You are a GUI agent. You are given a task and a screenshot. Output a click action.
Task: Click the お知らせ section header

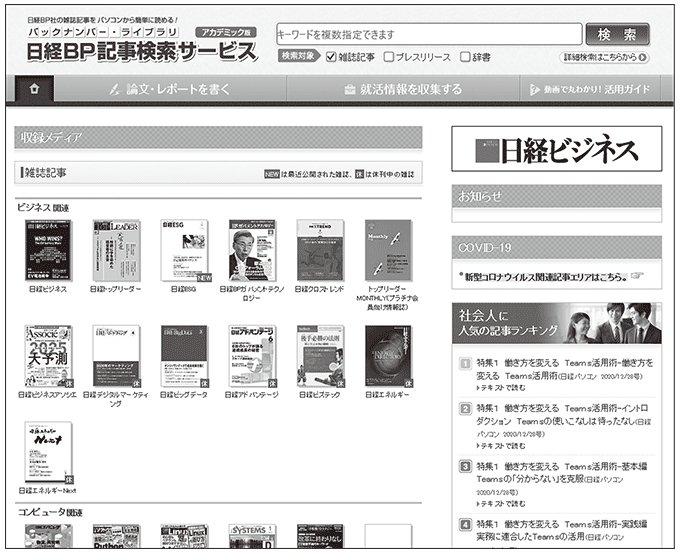pyautogui.click(x=556, y=197)
